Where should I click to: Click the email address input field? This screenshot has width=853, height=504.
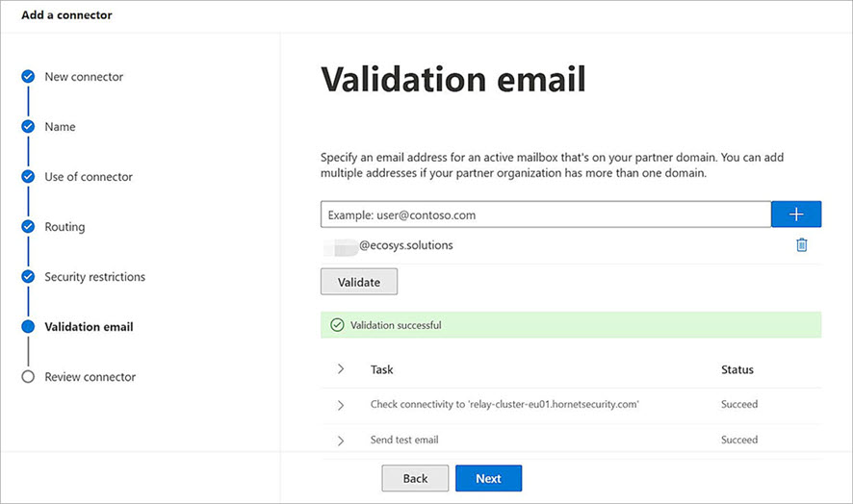546,214
